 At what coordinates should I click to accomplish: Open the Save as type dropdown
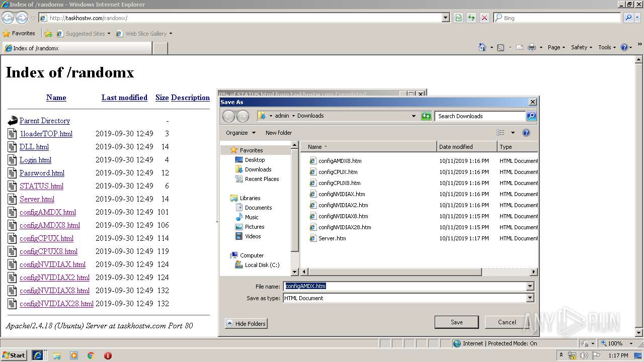pos(530,298)
